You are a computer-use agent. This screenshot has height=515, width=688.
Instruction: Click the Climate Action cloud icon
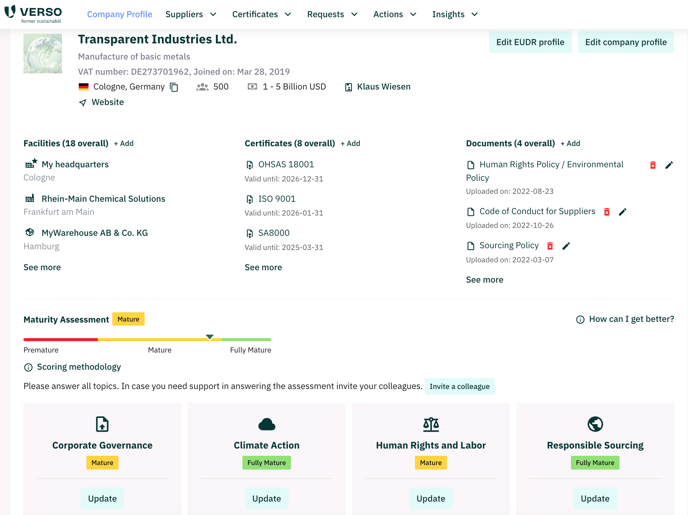pyautogui.click(x=266, y=424)
